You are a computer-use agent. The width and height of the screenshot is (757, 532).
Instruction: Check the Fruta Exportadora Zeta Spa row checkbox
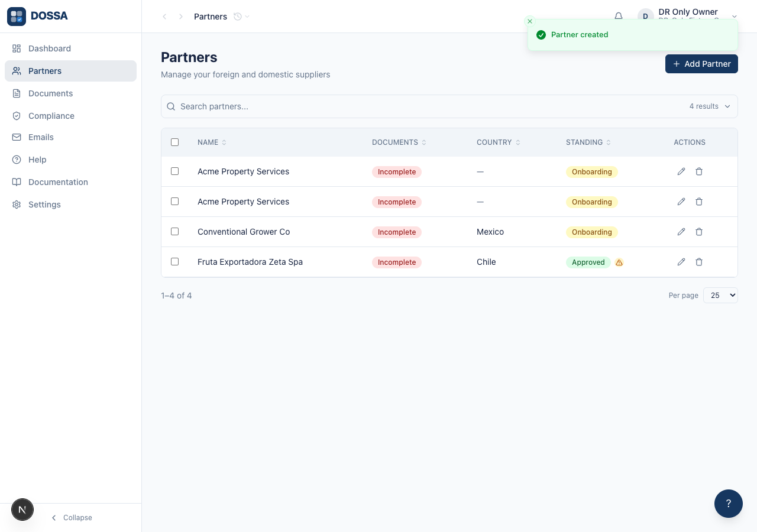pyautogui.click(x=174, y=261)
